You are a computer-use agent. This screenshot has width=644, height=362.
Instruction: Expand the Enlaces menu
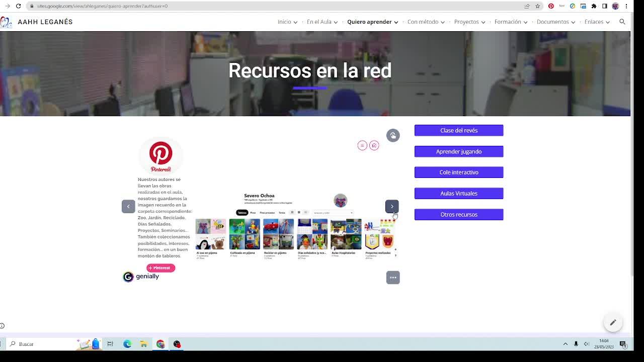pos(608,22)
